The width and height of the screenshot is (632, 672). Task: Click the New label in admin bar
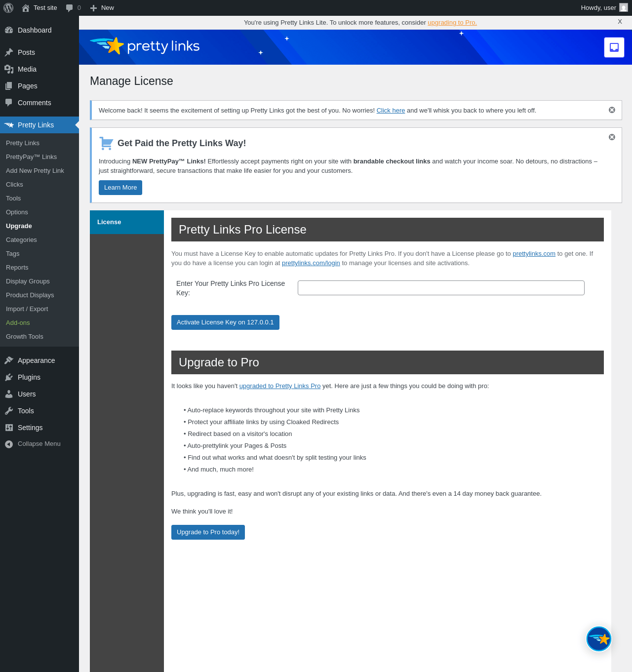tap(108, 8)
